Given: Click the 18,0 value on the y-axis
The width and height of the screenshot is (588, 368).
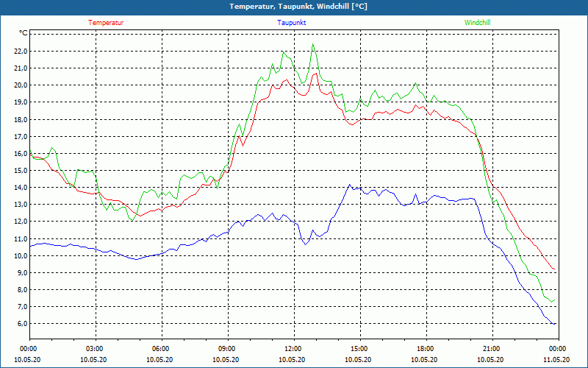Looking at the screenshot, I should point(19,119).
